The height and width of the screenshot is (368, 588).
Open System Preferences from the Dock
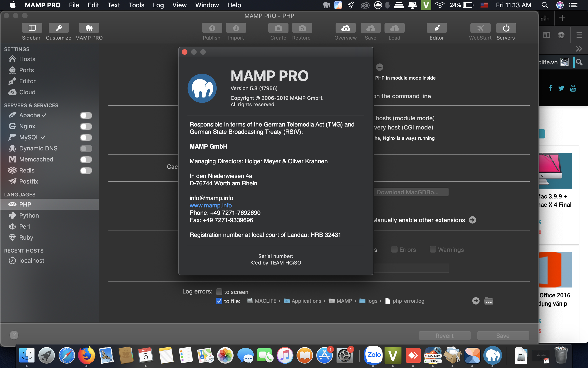345,355
